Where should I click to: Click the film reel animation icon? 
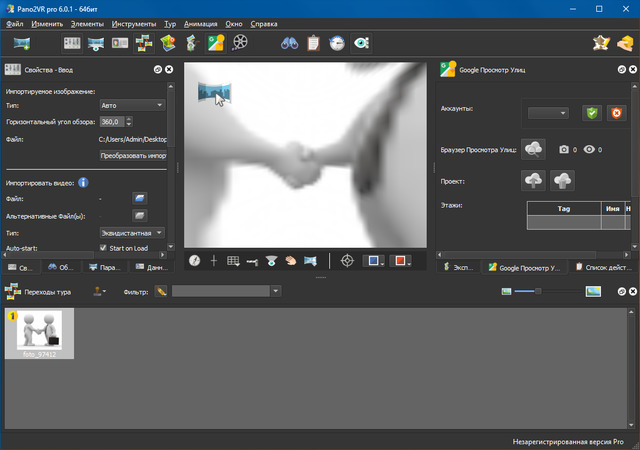(x=240, y=43)
